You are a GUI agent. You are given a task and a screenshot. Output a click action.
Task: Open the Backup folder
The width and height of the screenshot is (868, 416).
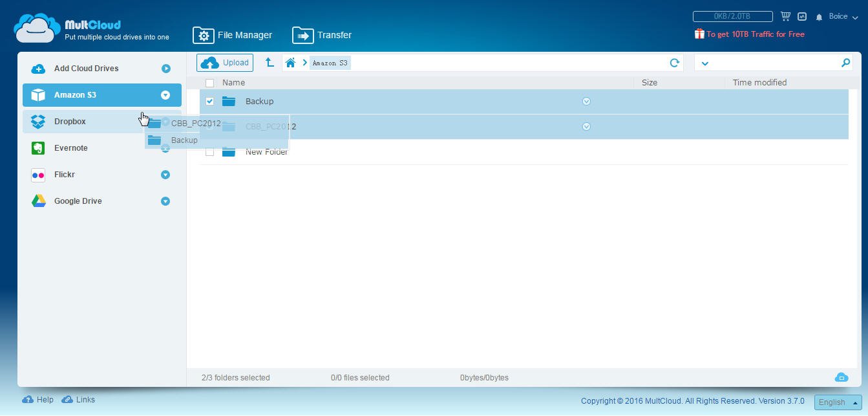click(259, 101)
